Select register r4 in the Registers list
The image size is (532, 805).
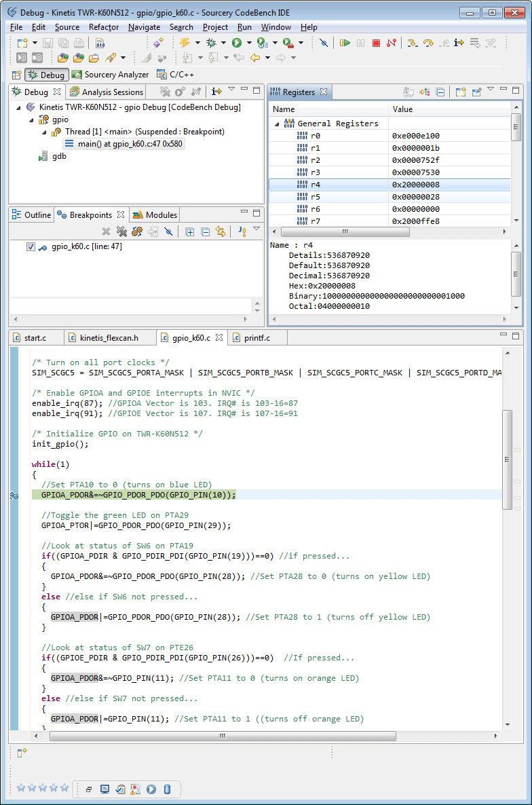[316, 185]
